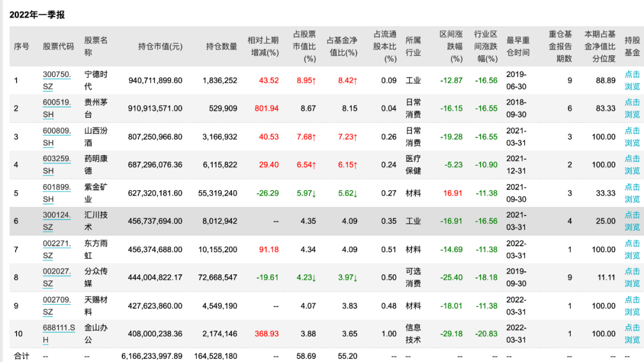This screenshot has height=362, width=644.
Task: Click the 368.93 change value
Action: point(267,333)
